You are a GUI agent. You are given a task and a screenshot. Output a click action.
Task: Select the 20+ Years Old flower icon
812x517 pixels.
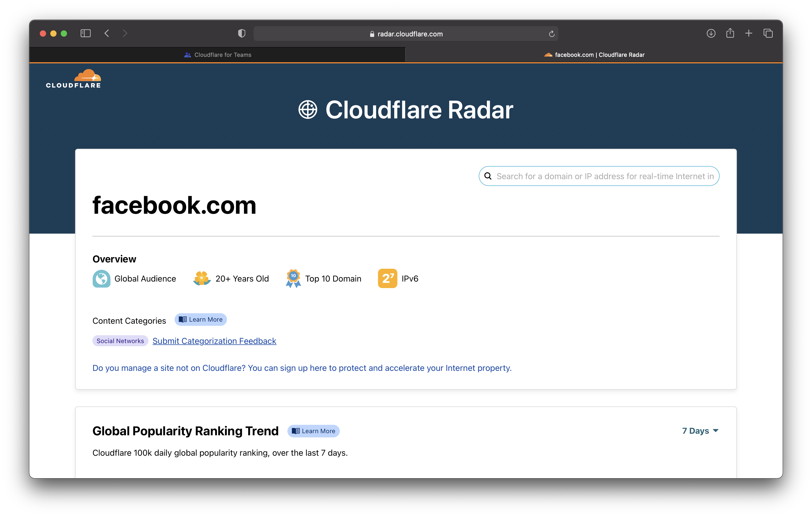point(202,279)
